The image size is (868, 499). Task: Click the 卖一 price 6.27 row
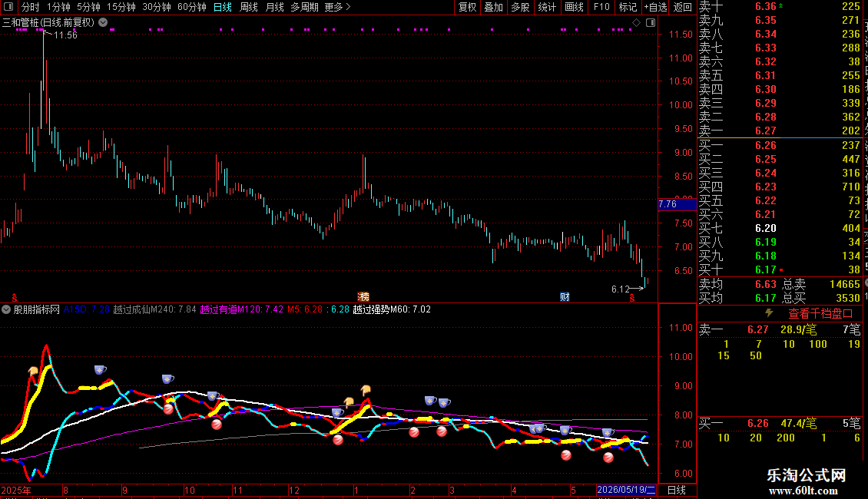(780, 131)
